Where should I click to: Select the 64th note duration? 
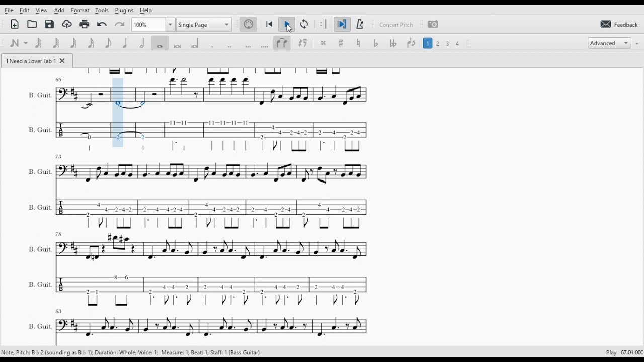(56, 43)
